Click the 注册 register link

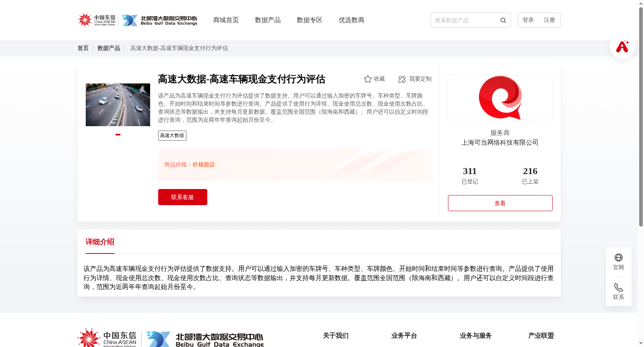point(549,20)
